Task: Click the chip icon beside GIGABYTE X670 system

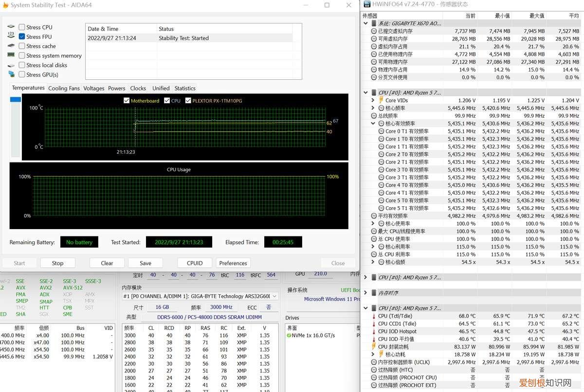Action: tap(374, 23)
